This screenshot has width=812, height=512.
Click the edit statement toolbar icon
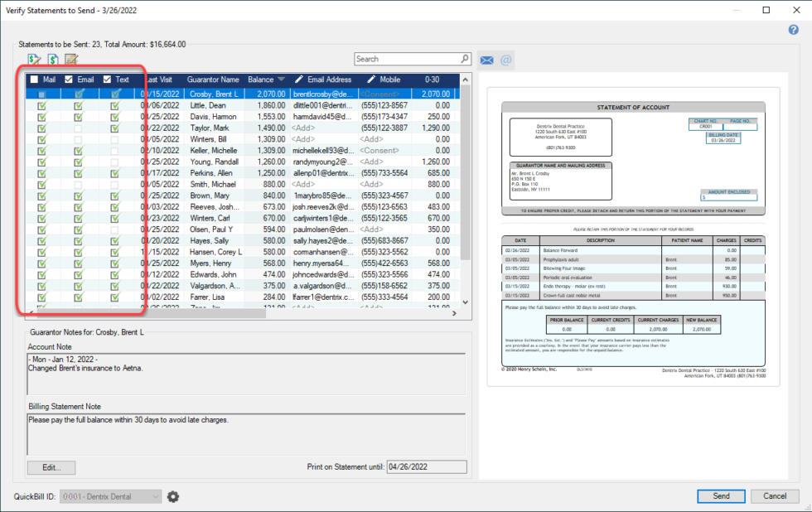[34, 59]
